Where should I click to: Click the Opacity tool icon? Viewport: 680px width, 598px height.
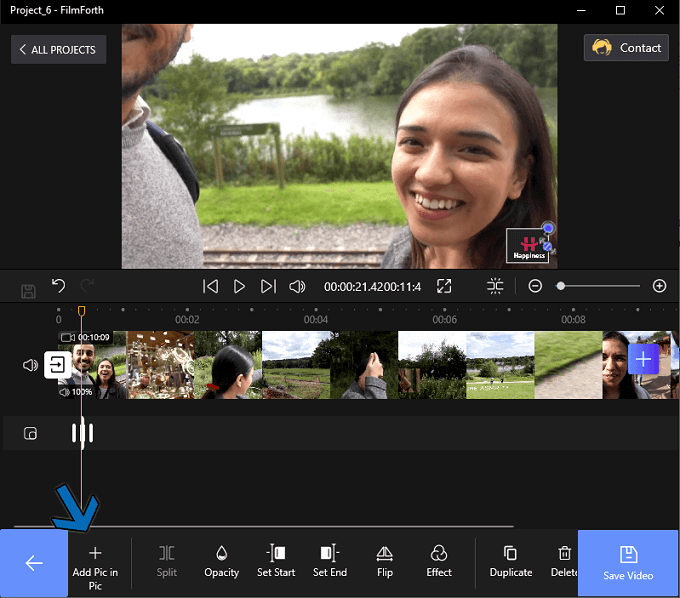[x=222, y=553]
